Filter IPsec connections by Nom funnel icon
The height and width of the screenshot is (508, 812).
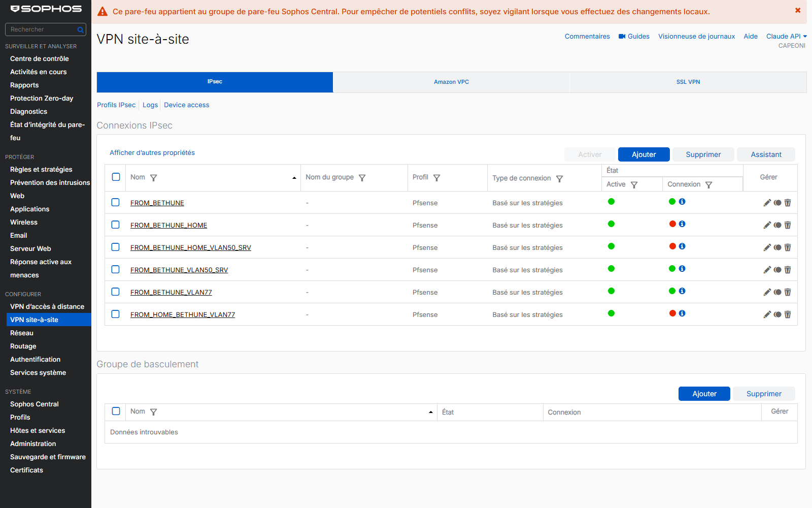(x=154, y=178)
